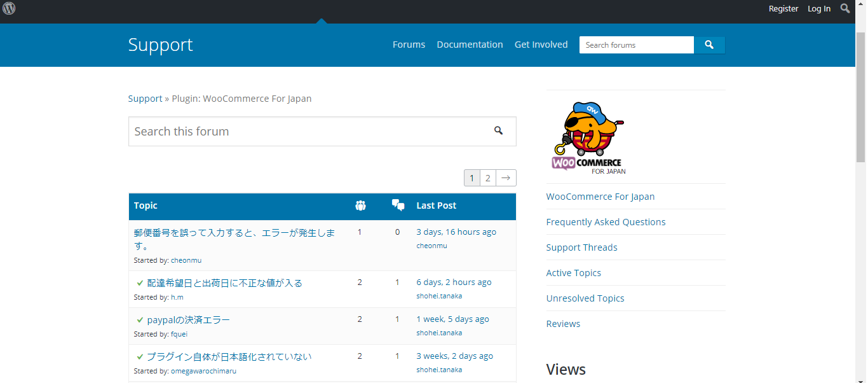The image size is (868, 383).
Task: Open cheonmu link under last post column
Action: click(431, 246)
